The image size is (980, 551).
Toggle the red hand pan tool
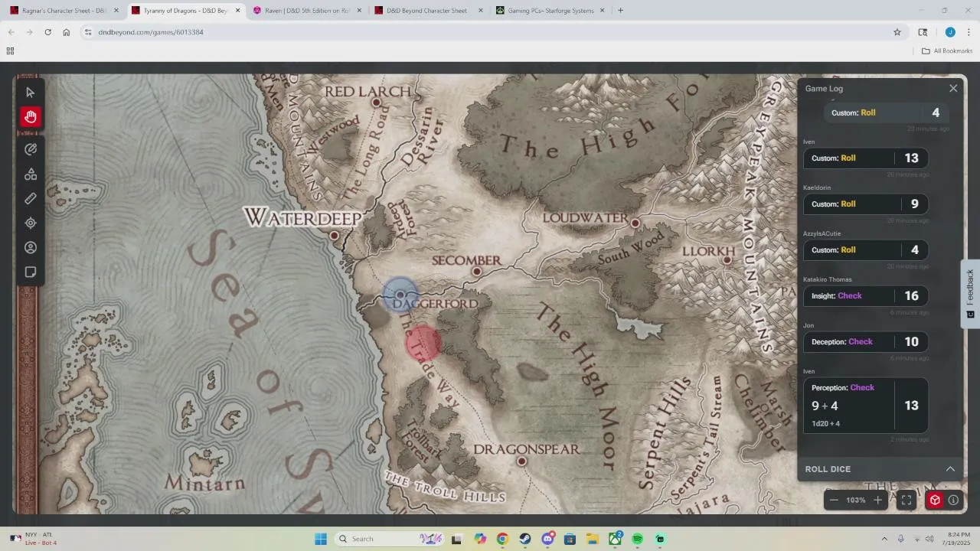pos(31,117)
